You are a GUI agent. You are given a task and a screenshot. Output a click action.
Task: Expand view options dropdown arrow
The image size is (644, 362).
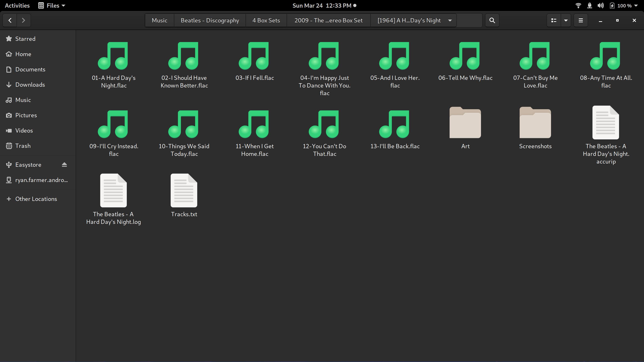[x=566, y=20]
